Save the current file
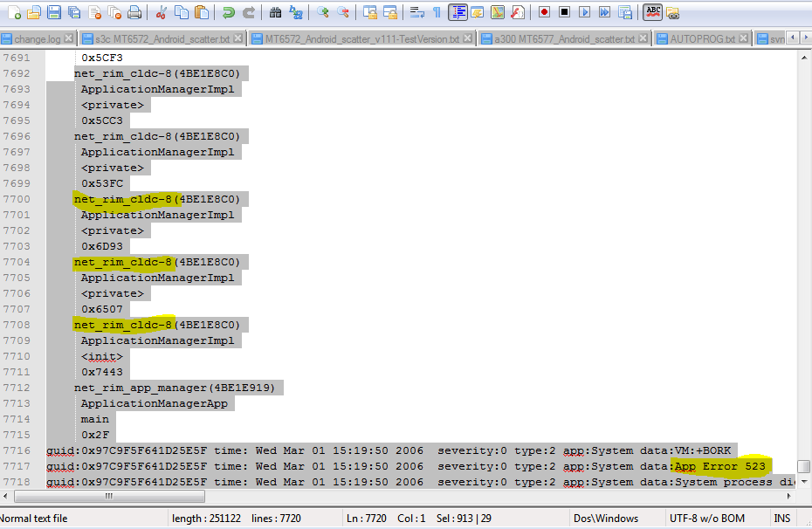 coord(54,12)
